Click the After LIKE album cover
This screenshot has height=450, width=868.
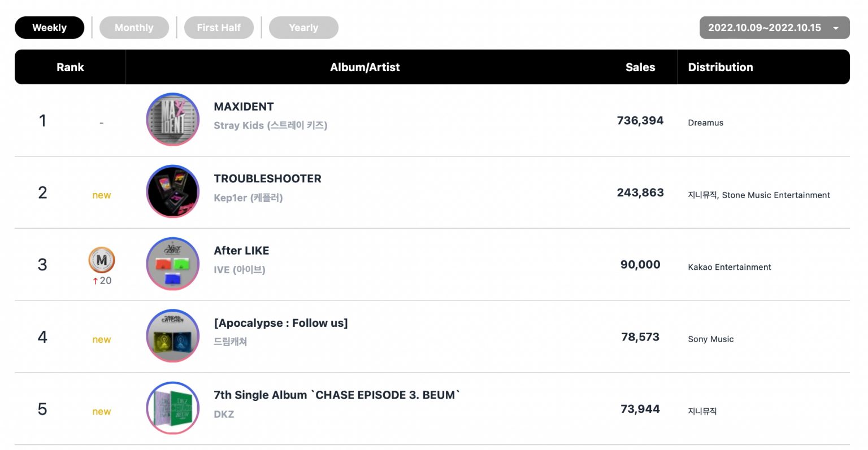click(173, 264)
